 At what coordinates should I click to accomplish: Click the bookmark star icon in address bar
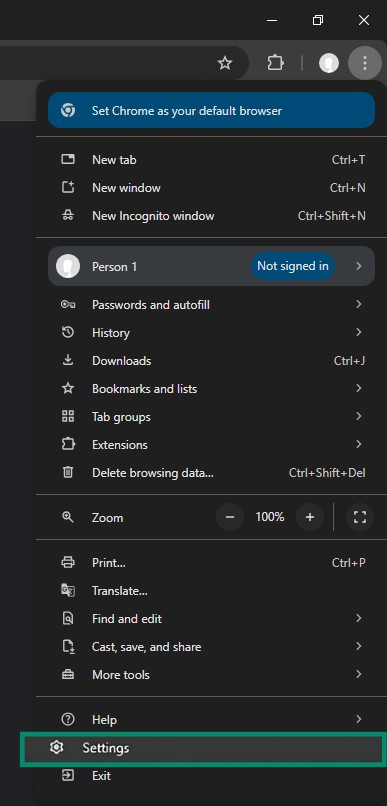coord(225,63)
